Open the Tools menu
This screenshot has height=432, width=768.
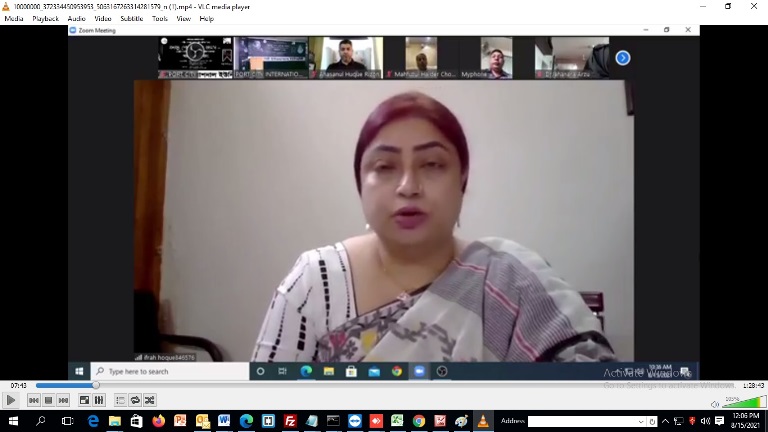pyautogui.click(x=160, y=19)
